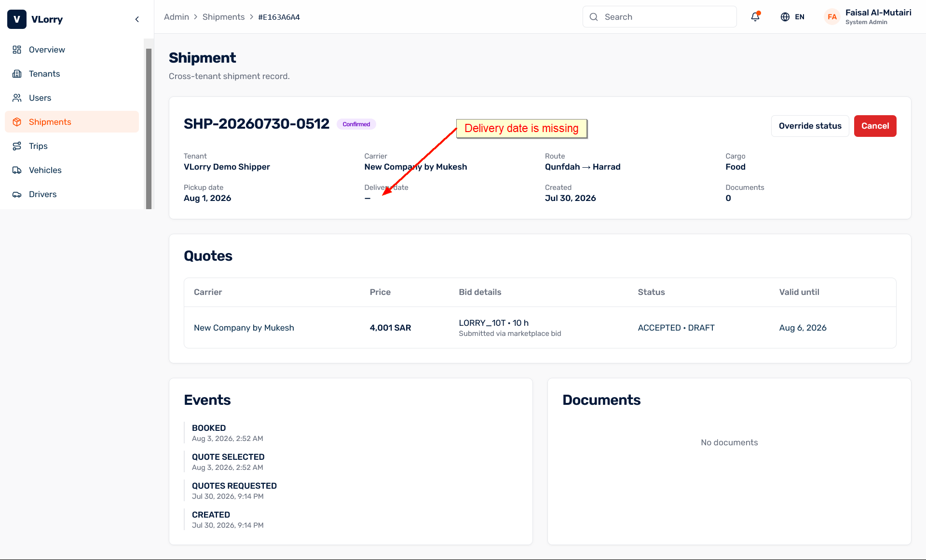Click pickup date Aug 1, 2026
This screenshot has width=926, height=560.
click(x=207, y=198)
